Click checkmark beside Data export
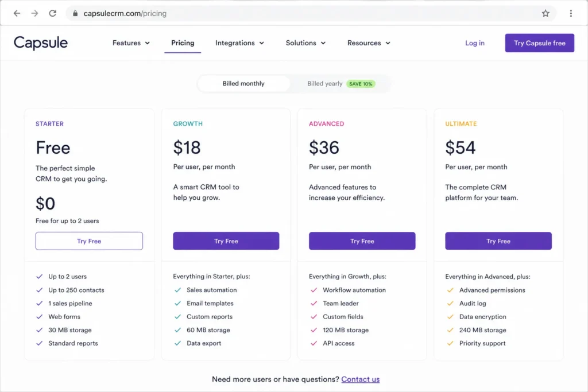 coord(178,343)
